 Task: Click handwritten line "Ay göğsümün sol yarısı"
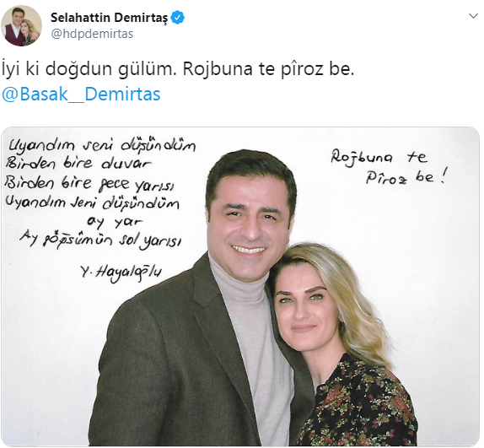click(100, 241)
